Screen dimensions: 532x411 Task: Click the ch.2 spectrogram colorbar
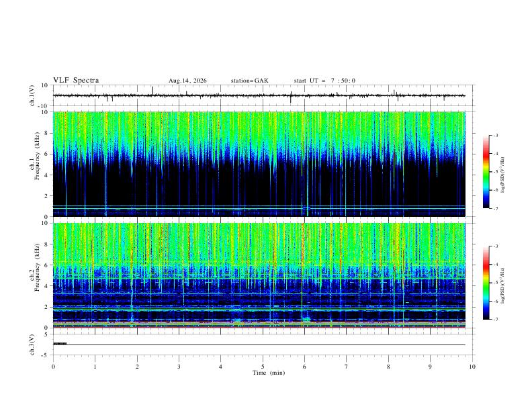(486, 283)
